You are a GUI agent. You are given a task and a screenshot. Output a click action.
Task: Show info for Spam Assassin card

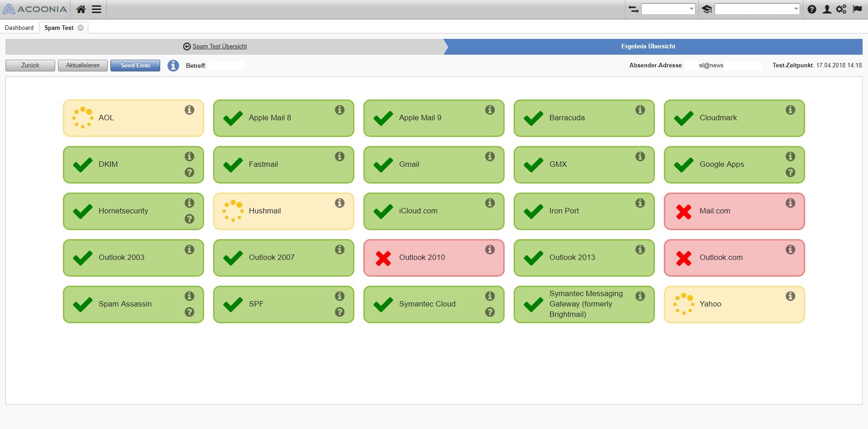click(x=190, y=296)
